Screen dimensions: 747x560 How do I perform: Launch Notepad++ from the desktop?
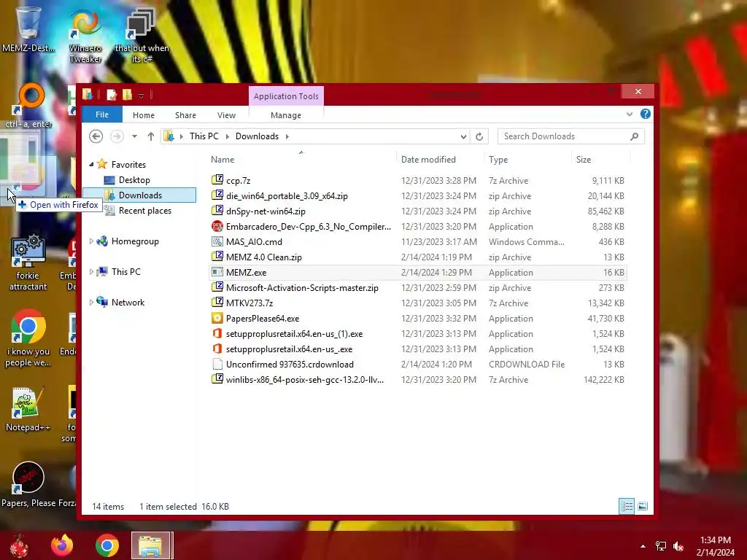click(x=28, y=410)
